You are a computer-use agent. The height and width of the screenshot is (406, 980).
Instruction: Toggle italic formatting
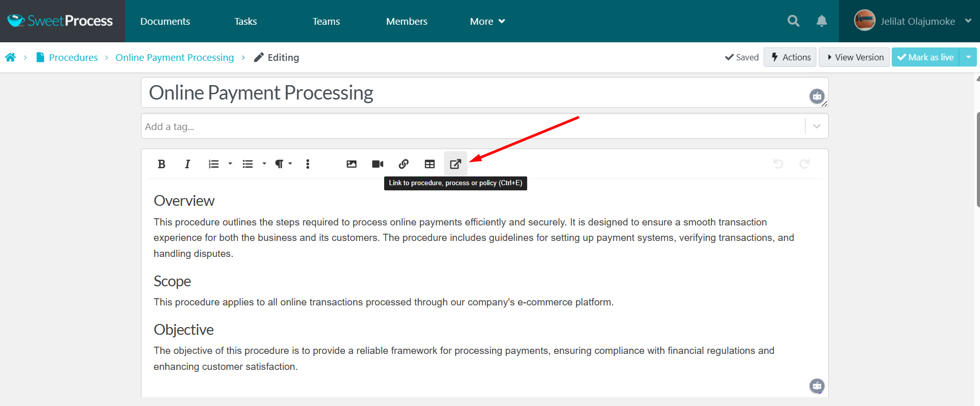coord(187,164)
